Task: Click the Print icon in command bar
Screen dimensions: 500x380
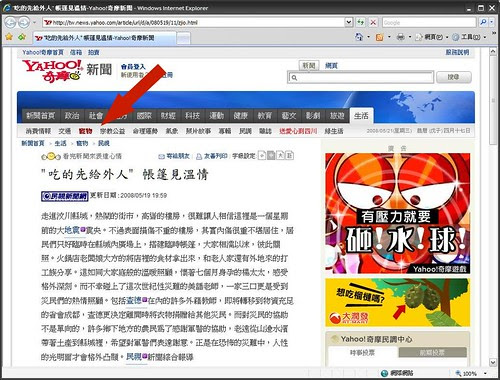Action: 400,37
